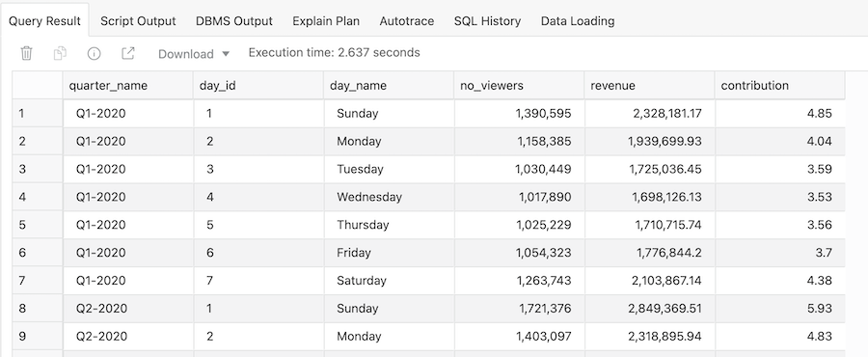Open the SQL History tab
Screen dimensions: 868x357
click(487, 21)
